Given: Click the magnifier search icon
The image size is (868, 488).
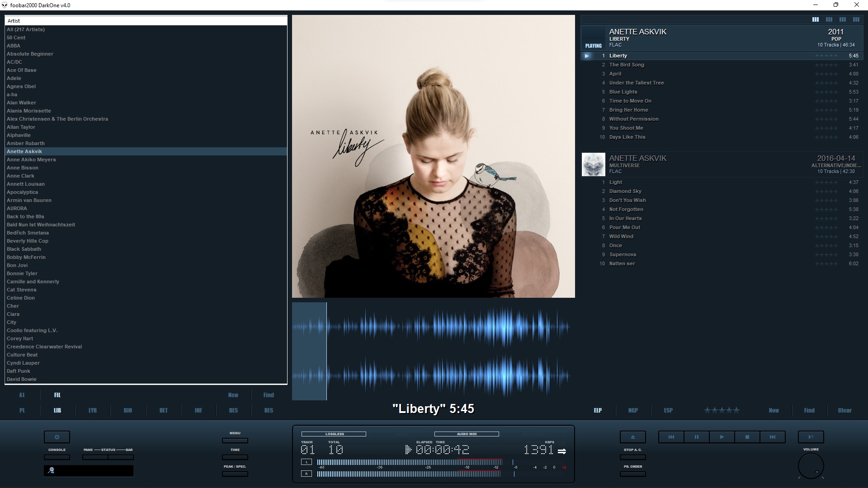Looking at the screenshot, I should click(x=51, y=471).
